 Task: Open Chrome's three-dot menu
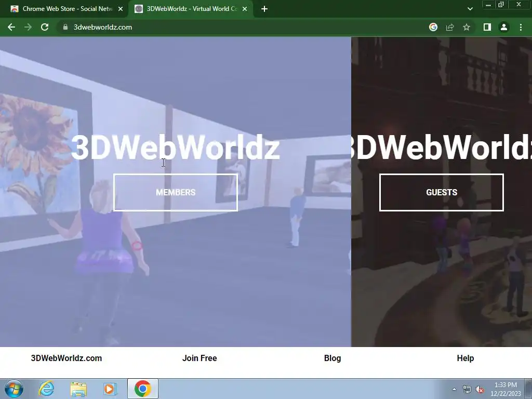521,27
